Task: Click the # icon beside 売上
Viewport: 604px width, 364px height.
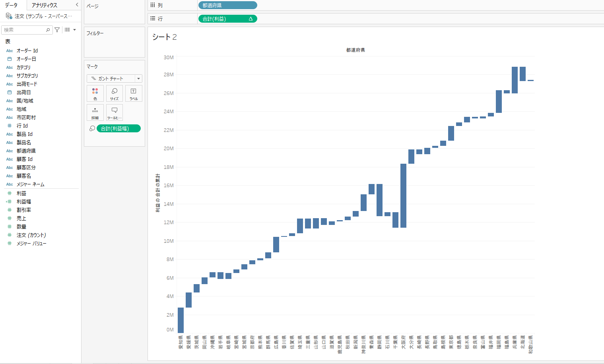Action: (x=10, y=218)
